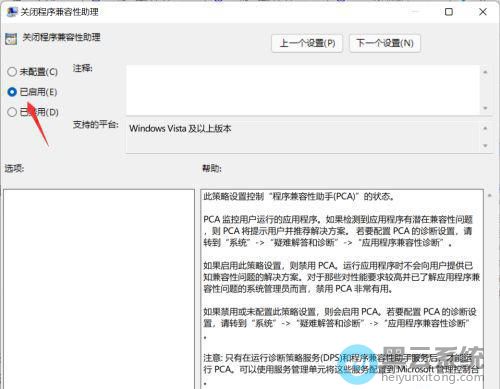Click the 支持的平台: label
Viewport: 500px width, 389px height.
[x=96, y=125]
